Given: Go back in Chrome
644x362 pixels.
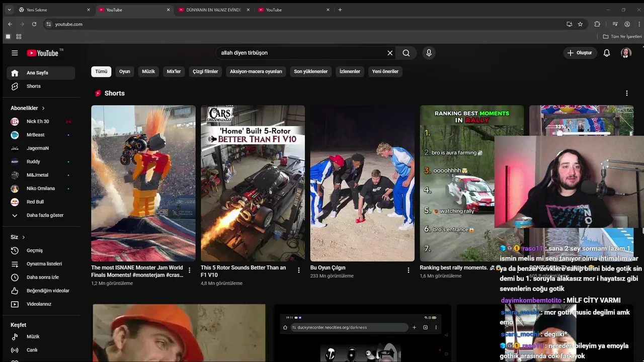Looking at the screenshot, I should coord(10,24).
